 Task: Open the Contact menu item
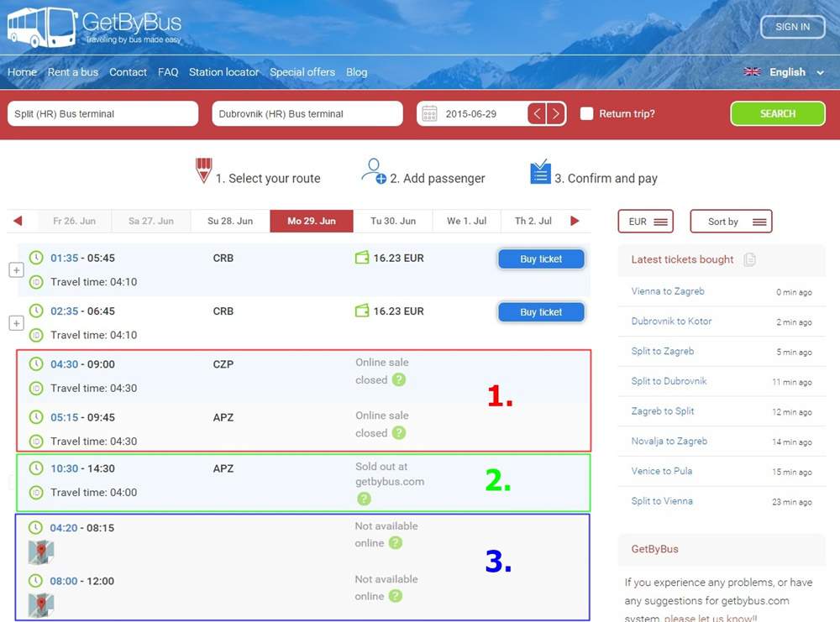point(128,72)
